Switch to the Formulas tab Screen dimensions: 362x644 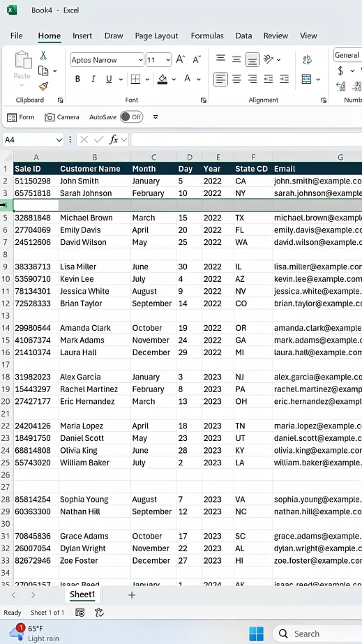coord(207,36)
